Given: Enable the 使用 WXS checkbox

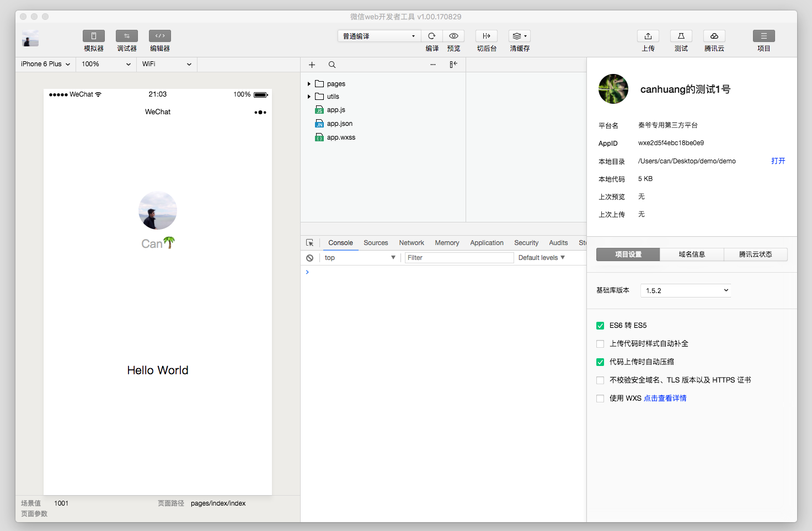Looking at the screenshot, I should (600, 399).
